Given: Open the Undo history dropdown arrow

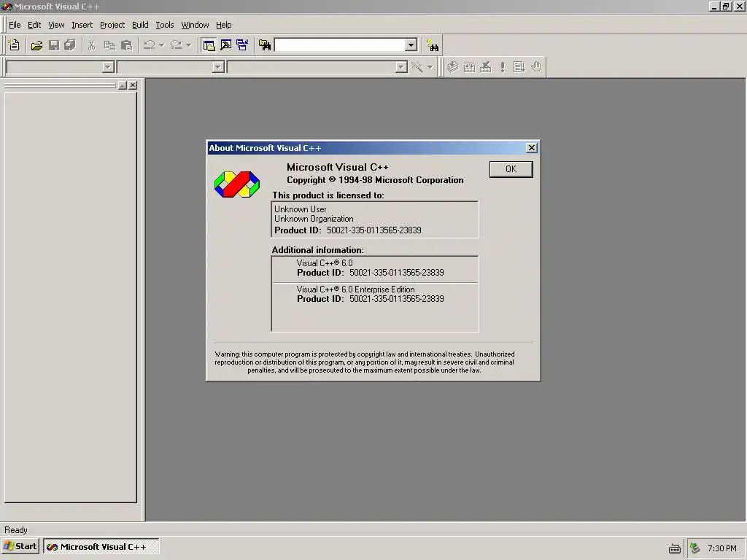Looking at the screenshot, I should tap(161, 45).
